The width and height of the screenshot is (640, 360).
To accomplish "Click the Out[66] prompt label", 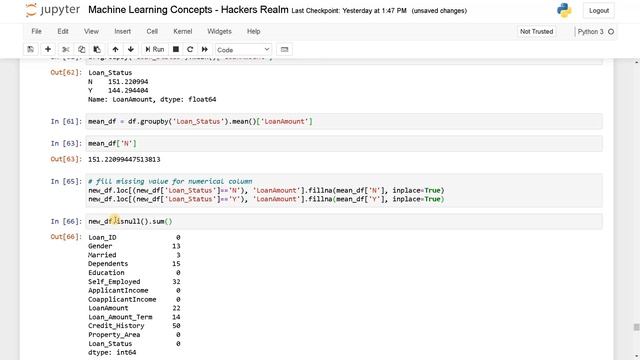I will 66,237.
